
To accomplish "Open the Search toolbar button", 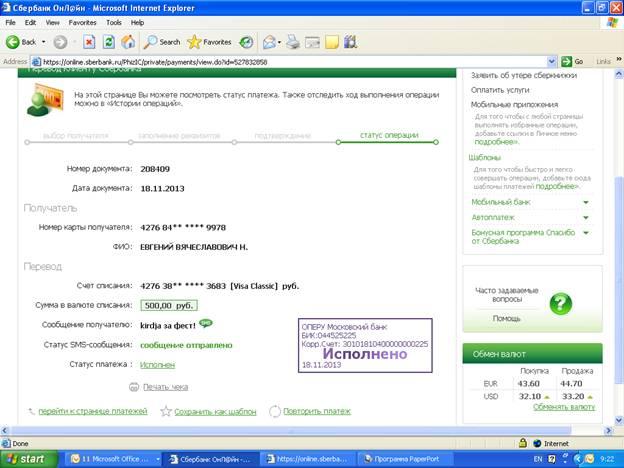I will click(162, 42).
